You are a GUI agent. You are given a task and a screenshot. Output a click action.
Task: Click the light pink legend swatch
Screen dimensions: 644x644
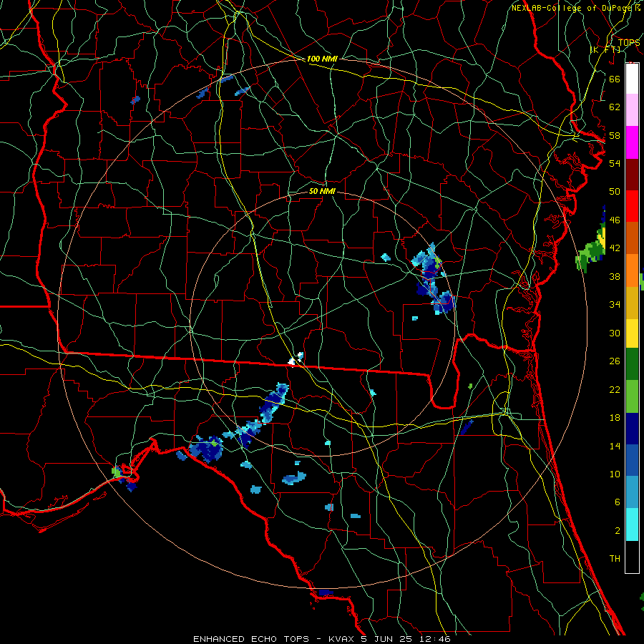pyautogui.click(x=632, y=110)
